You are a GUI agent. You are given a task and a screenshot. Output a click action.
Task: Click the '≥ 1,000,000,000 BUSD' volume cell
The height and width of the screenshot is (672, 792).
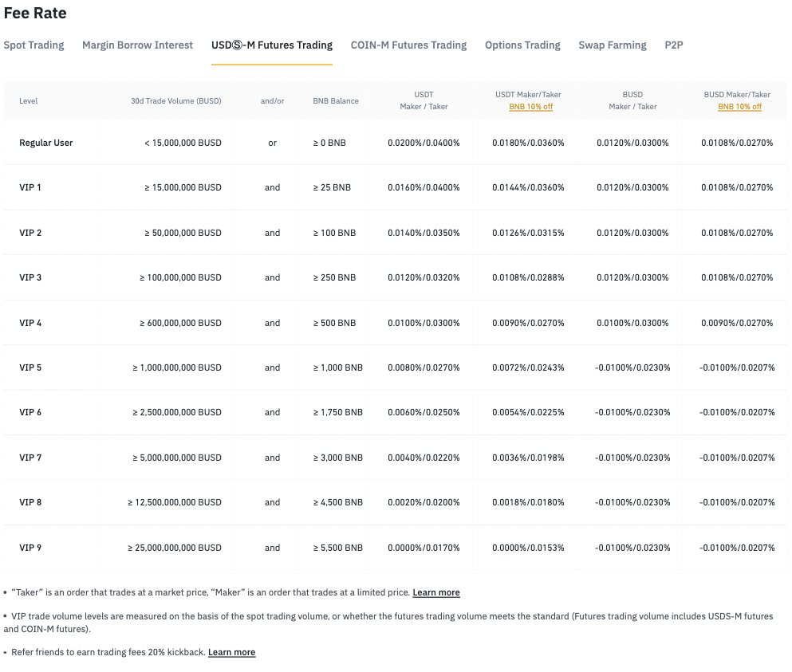(x=177, y=367)
